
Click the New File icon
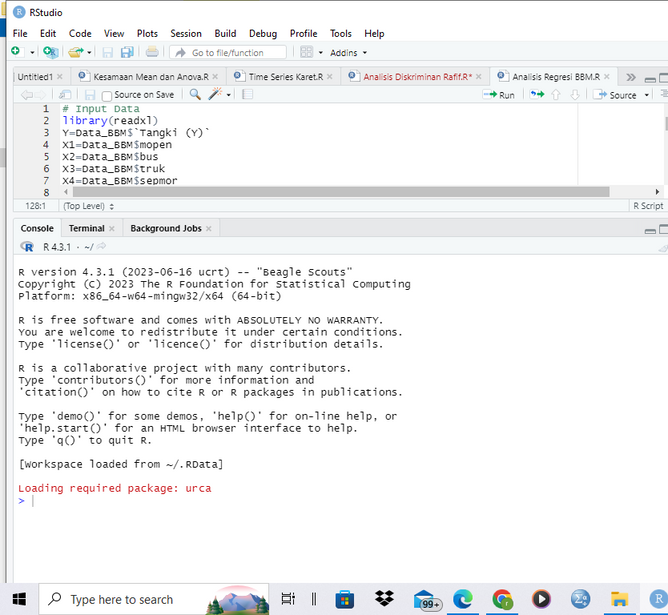coord(16,52)
